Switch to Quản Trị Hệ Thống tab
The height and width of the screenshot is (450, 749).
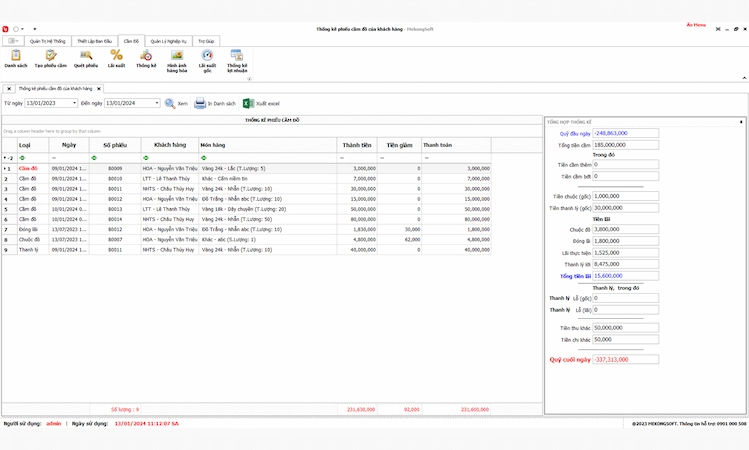[47, 41]
